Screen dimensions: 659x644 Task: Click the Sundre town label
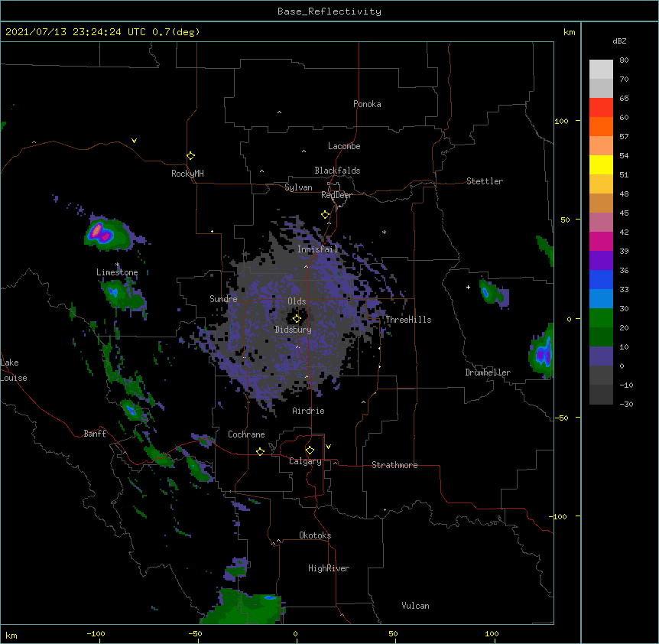click(223, 299)
